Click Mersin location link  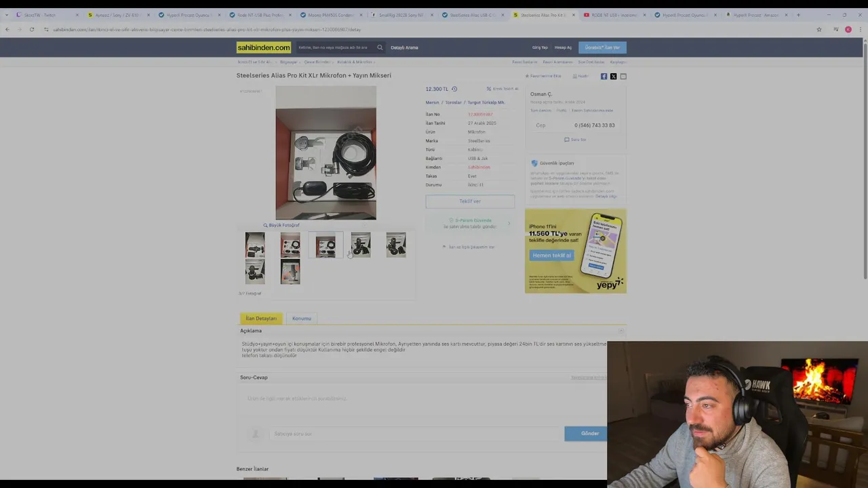coord(433,102)
